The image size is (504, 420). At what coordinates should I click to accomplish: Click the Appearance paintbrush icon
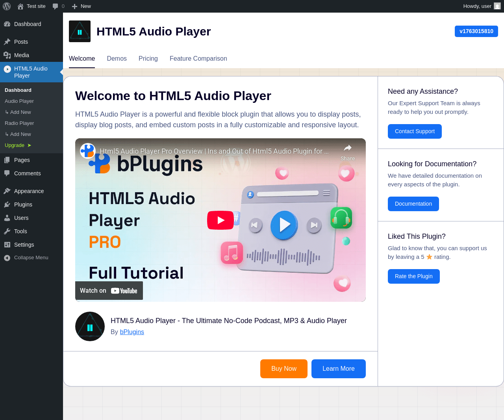point(7,191)
